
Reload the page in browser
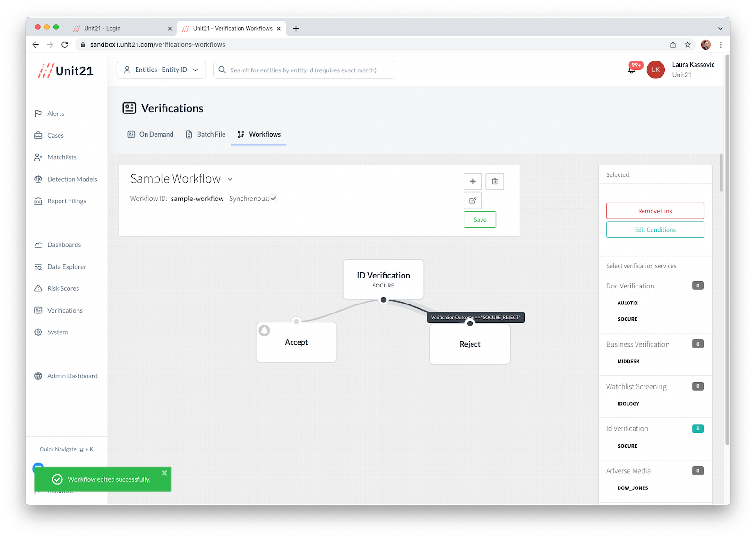click(65, 44)
